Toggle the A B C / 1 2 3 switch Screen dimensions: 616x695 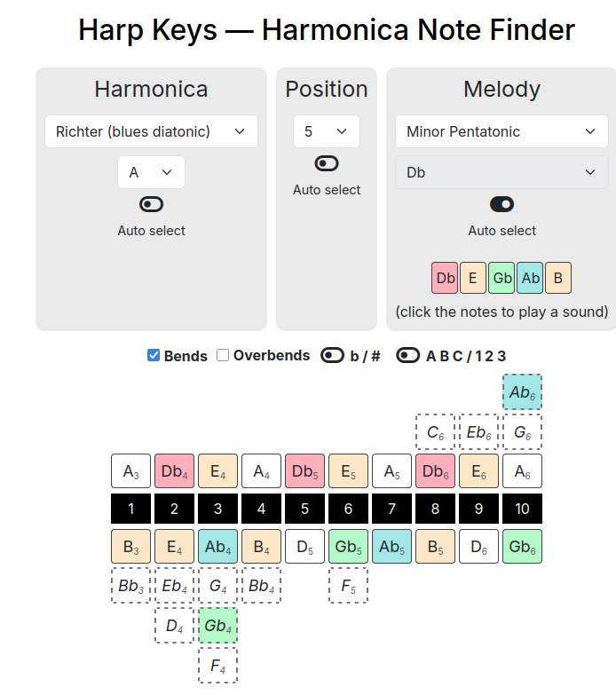(407, 355)
